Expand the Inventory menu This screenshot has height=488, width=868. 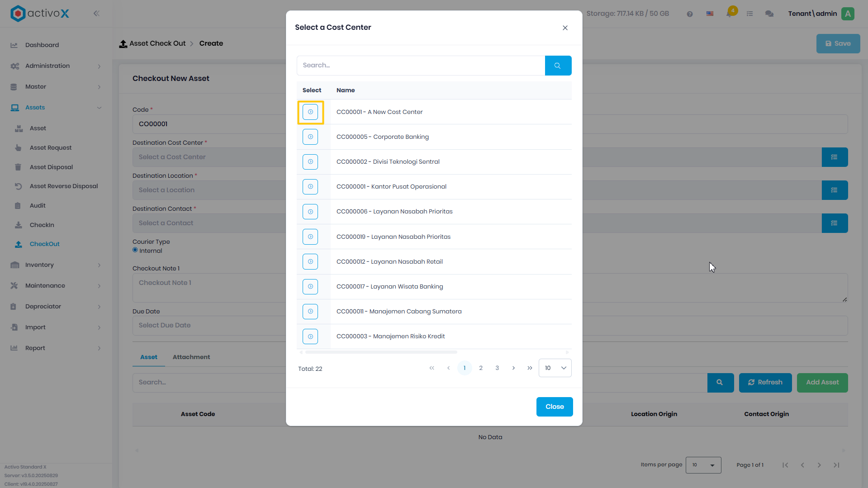click(x=56, y=265)
